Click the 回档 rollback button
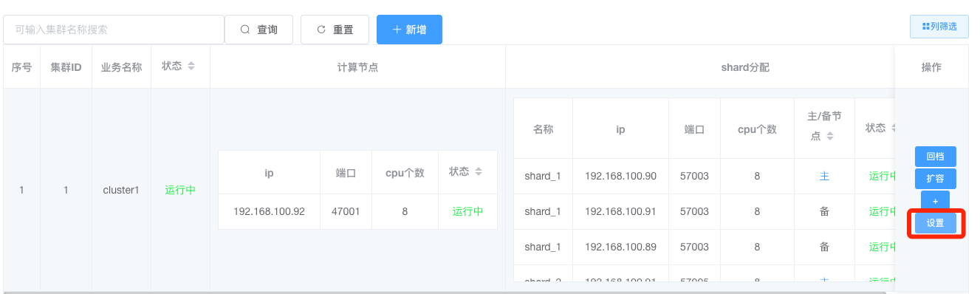Screen dimensions: 980x294 (x=935, y=157)
